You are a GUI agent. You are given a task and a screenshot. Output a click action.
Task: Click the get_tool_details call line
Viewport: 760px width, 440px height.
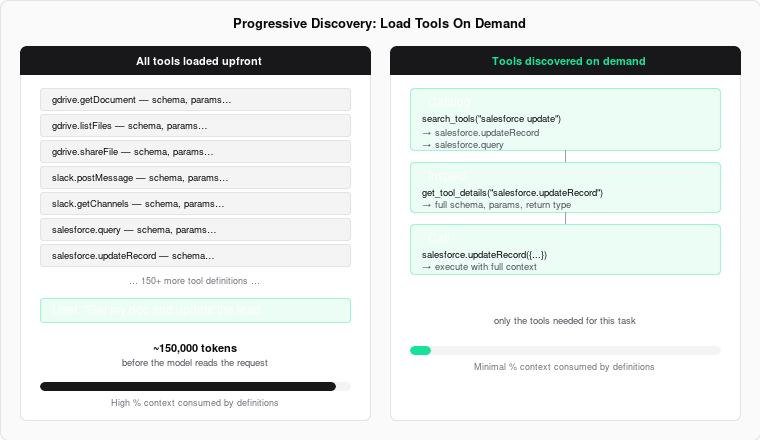pos(512,192)
